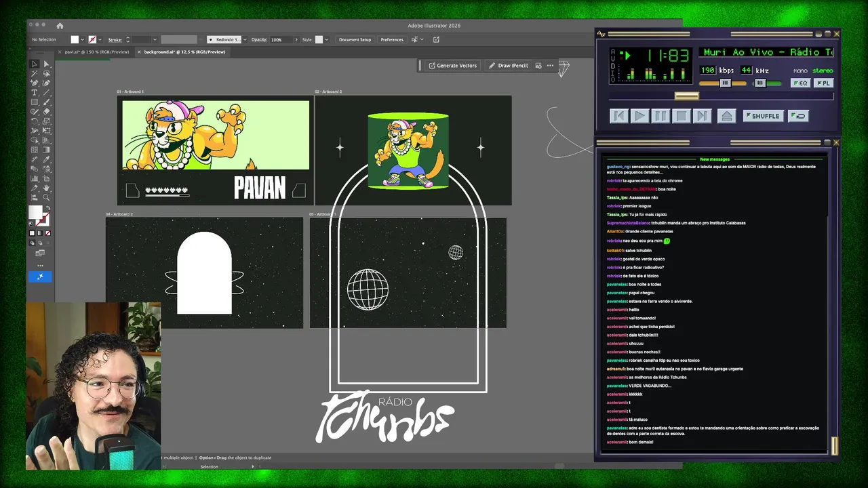Close the pavi.ai document tab
This screenshot has width=868, height=488.
[x=60, y=52]
